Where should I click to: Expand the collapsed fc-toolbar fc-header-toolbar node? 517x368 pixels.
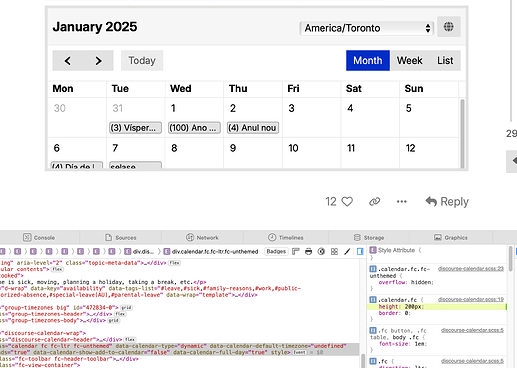[116, 359]
